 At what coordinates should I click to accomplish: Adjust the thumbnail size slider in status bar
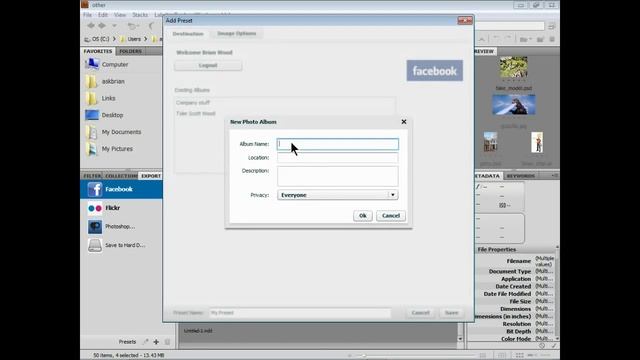pyautogui.click(x=363, y=356)
